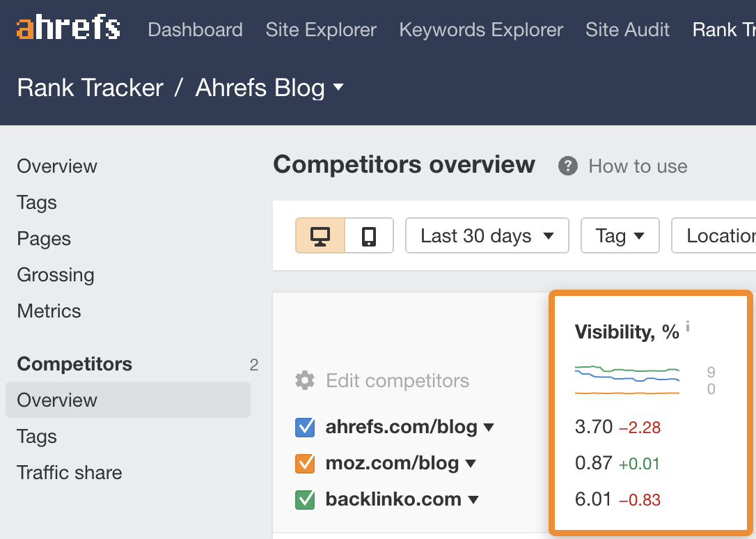Click Visibility info icon
The image size is (756, 539).
pos(688,326)
